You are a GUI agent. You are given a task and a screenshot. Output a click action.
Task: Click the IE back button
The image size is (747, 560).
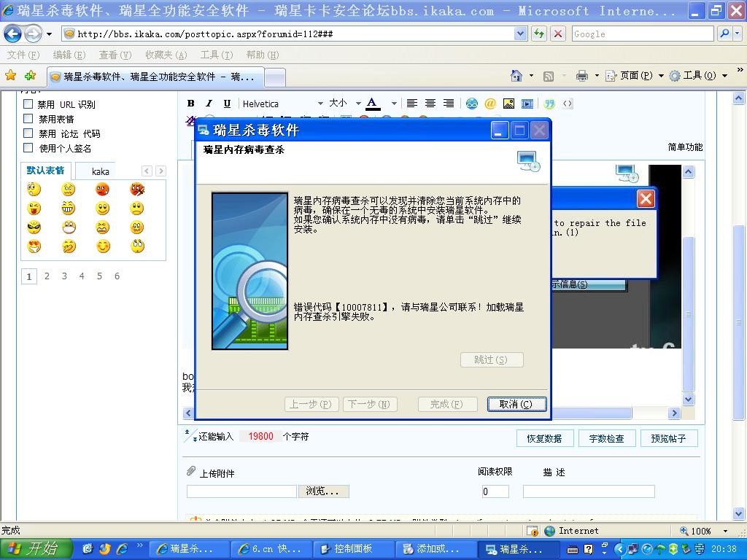tap(13, 34)
